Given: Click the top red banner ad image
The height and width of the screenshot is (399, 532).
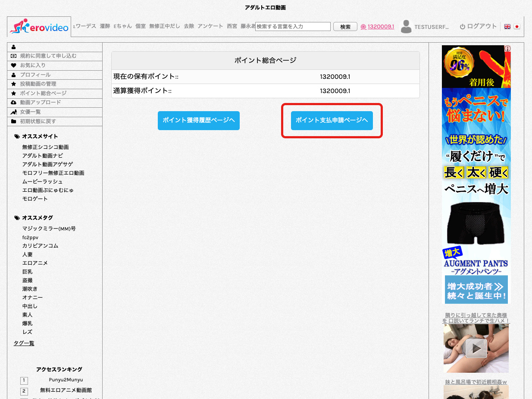Looking at the screenshot, I should pos(476,67).
